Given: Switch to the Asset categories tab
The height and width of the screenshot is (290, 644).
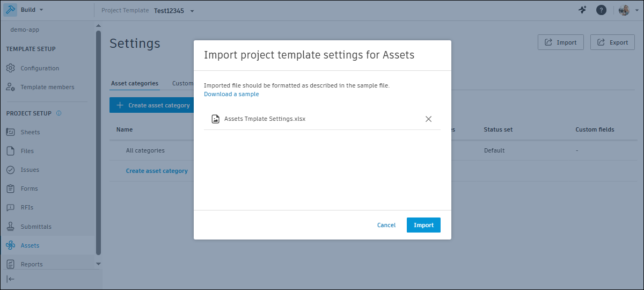Looking at the screenshot, I should (x=135, y=83).
